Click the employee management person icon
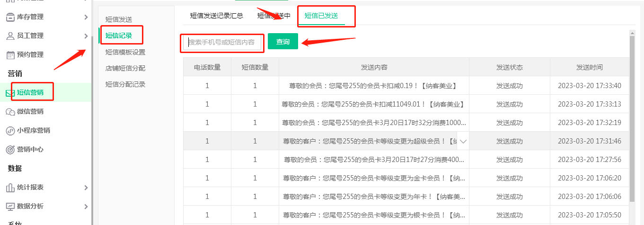This screenshot has height=225, width=644. click(x=10, y=36)
